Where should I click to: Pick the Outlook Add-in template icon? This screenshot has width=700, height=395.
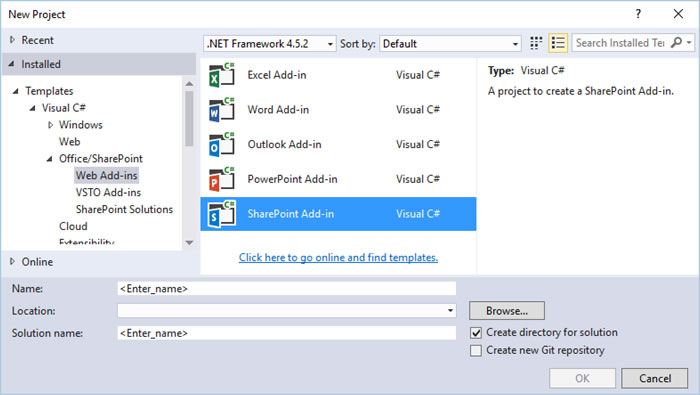click(x=221, y=145)
